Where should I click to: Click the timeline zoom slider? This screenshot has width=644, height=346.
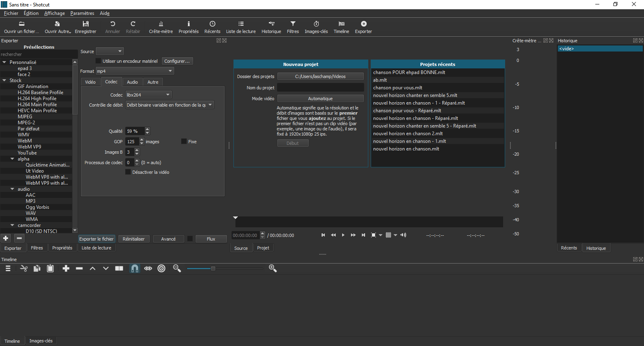click(x=225, y=268)
